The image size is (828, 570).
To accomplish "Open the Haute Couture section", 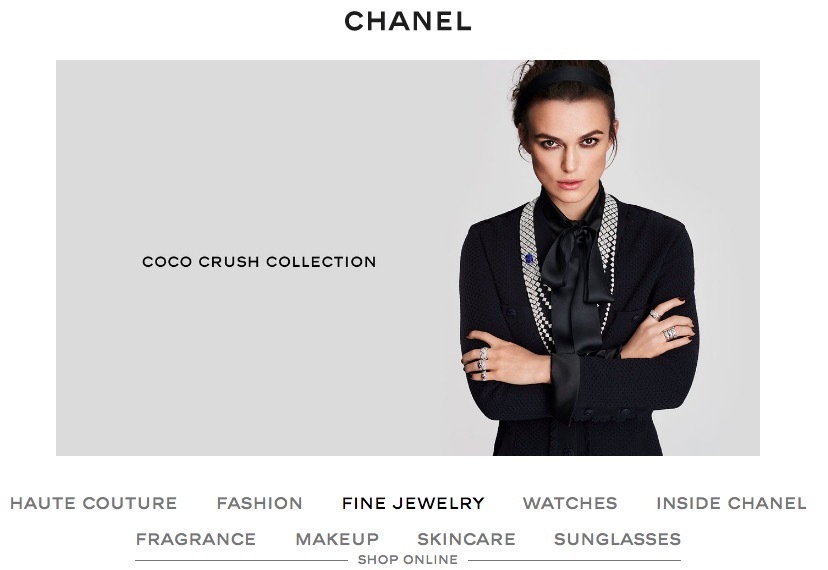I will 93,503.
